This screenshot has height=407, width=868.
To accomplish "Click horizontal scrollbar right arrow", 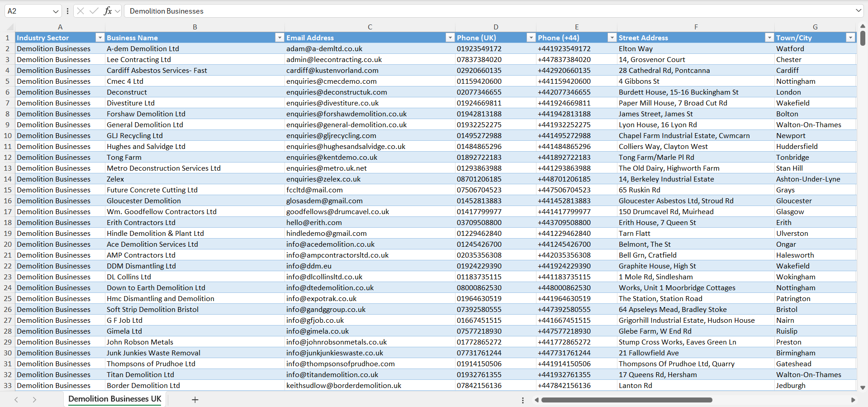I will pyautogui.click(x=853, y=400).
